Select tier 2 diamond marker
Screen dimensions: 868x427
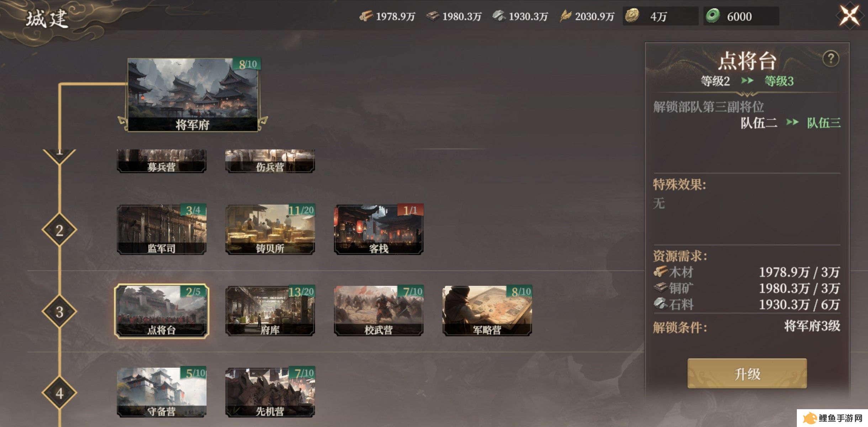point(59,230)
